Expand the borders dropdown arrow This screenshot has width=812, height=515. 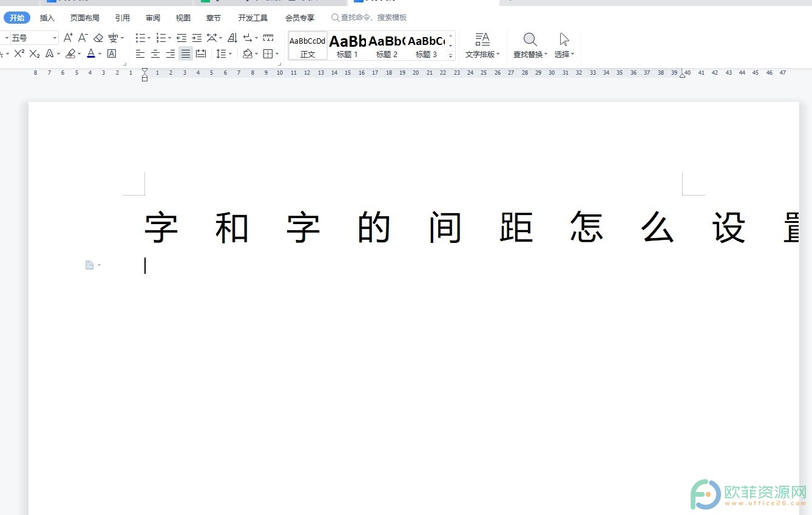tap(277, 54)
